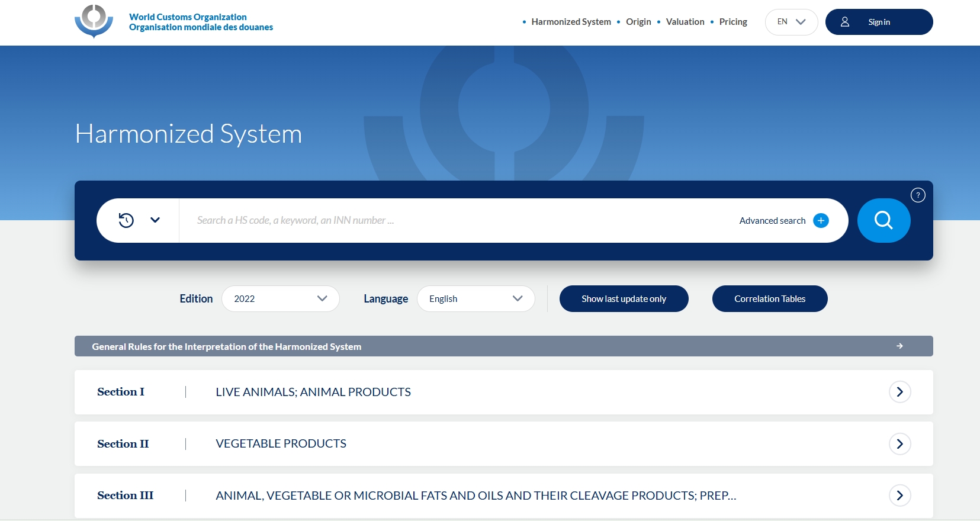Screen dimensions: 980x521
Task: Click the Section II label
Action: coord(123,443)
